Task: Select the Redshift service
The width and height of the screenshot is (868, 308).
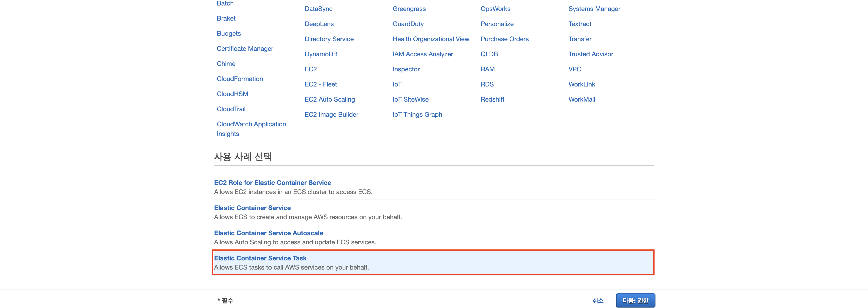Action: [492, 100]
